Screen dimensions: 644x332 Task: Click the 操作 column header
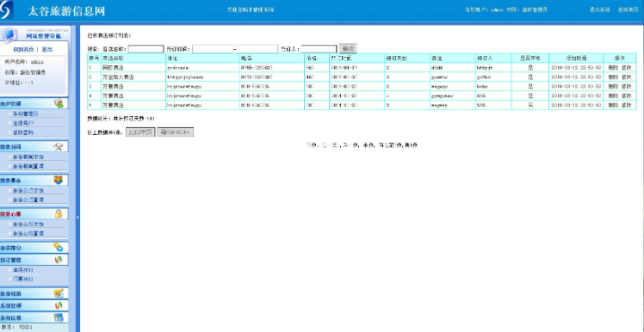620,58
